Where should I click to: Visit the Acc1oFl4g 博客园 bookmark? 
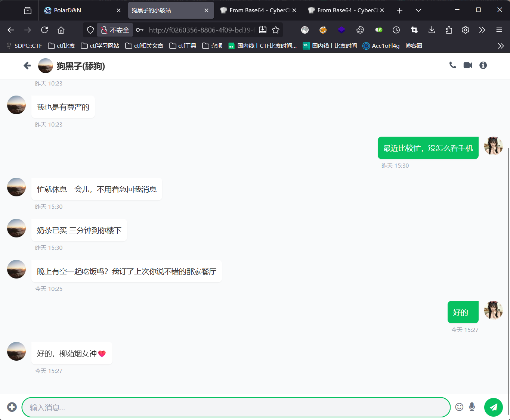coord(392,46)
